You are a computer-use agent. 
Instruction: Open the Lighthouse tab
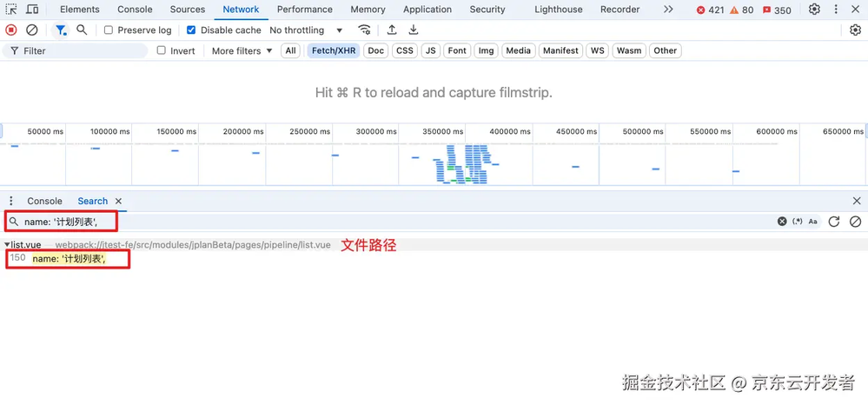tap(559, 10)
